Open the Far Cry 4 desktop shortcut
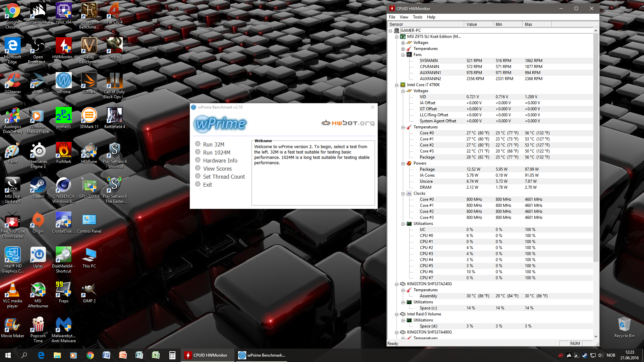The width and height of the screenshot is (644, 362). point(114,13)
